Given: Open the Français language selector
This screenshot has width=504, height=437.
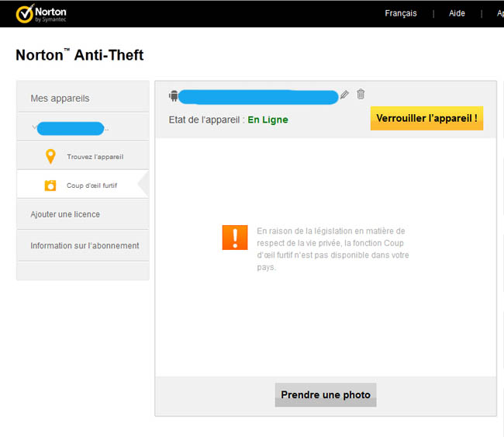Looking at the screenshot, I should [x=401, y=13].
